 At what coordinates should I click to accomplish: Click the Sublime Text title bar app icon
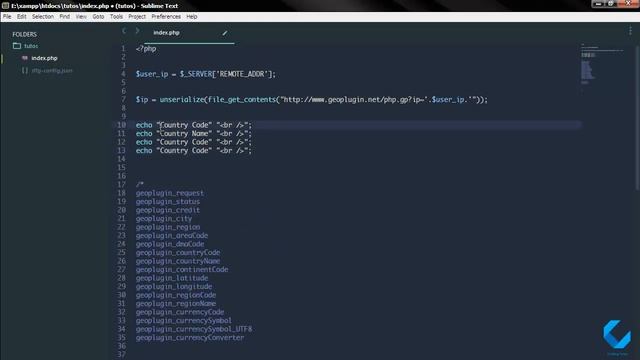coord(5,6)
